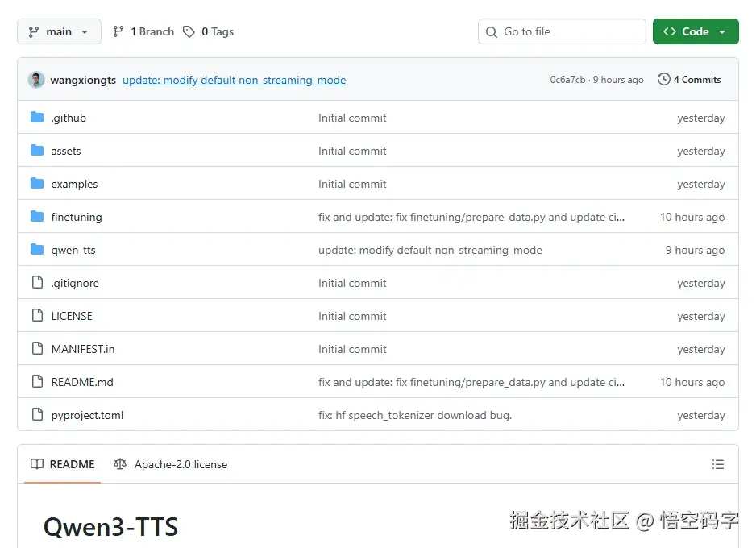
Task: Click the finetuning folder icon
Action: (37, 217)
